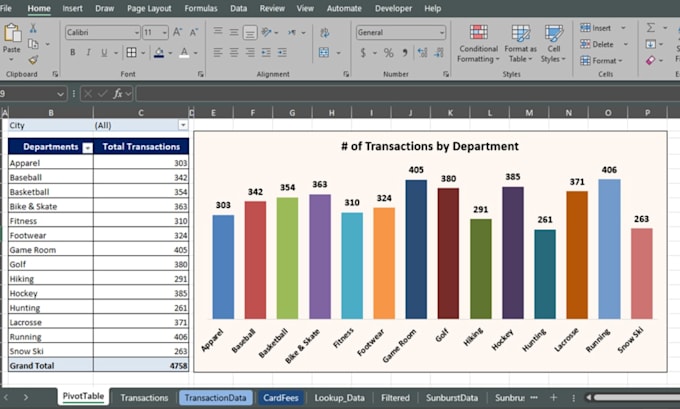
Task: Open Format as Table gallery
Action: (x=520, y=43)
